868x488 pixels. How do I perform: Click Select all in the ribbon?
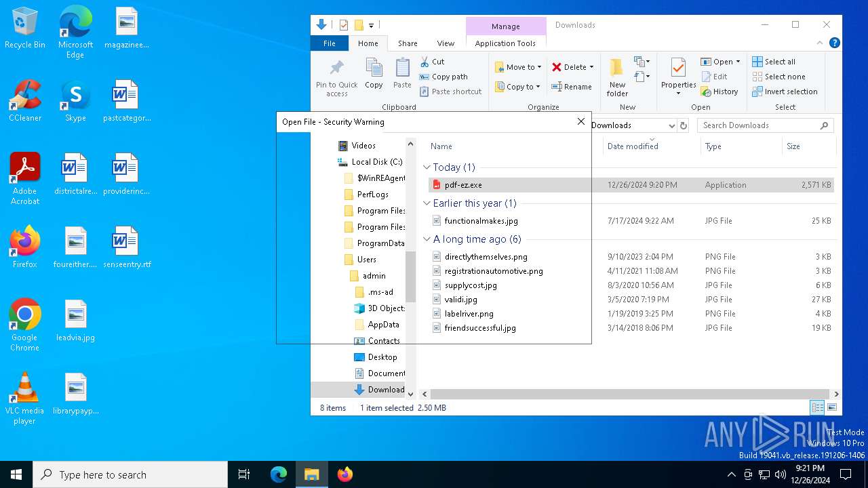pyautogui.click(x=774, y=62)
